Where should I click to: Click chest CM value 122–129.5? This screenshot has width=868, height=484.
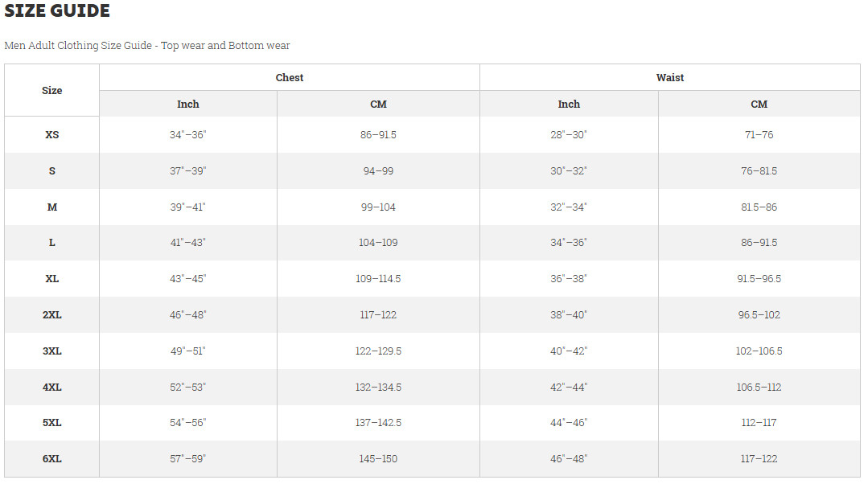tap(378, 351)
